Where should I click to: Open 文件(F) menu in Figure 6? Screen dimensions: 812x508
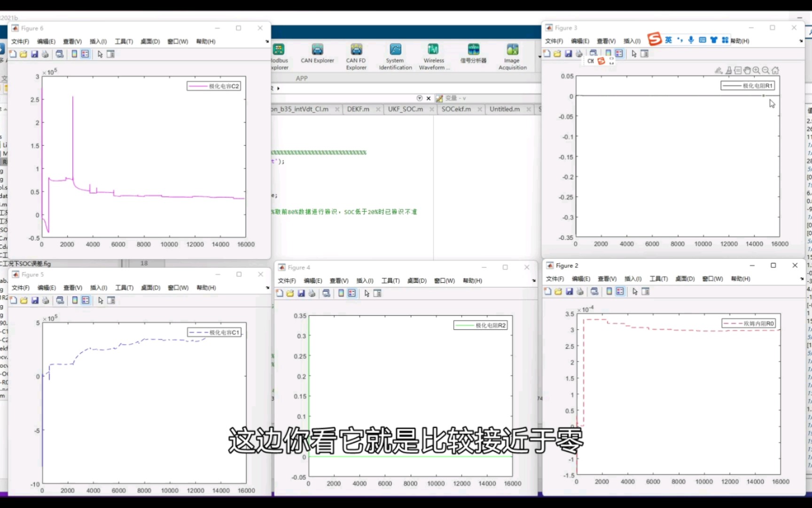click(x=20, y=41)
